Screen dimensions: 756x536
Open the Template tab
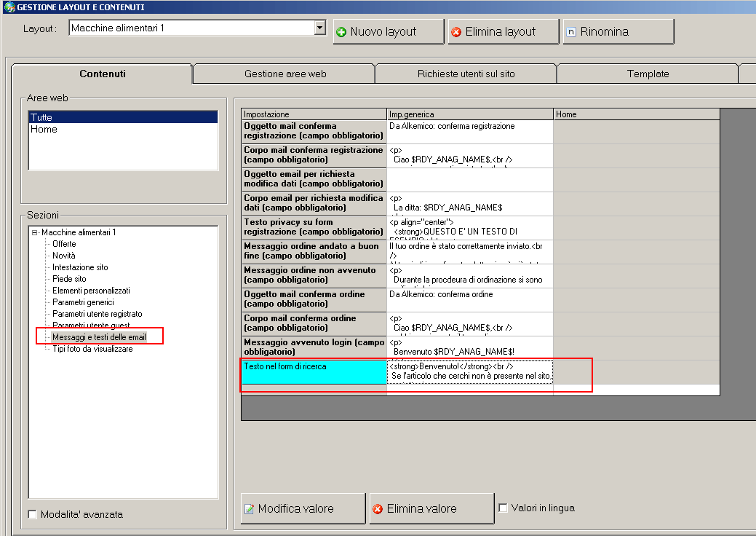648,74
